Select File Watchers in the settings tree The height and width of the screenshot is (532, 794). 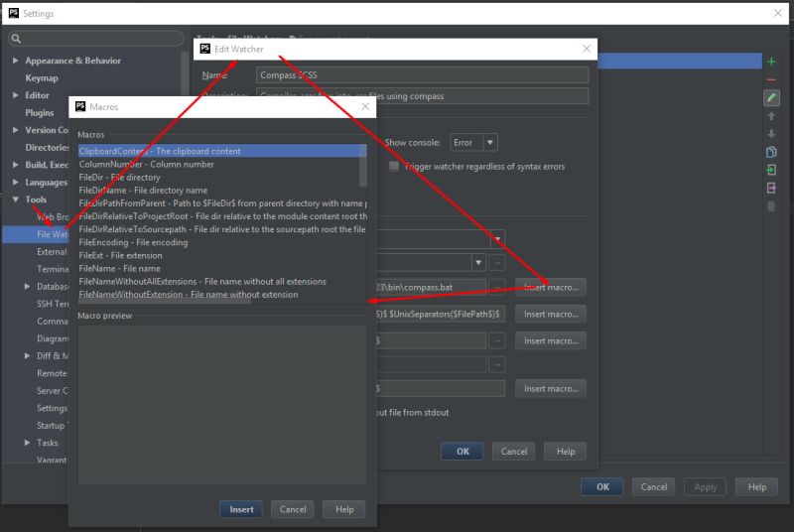(36, 234)
